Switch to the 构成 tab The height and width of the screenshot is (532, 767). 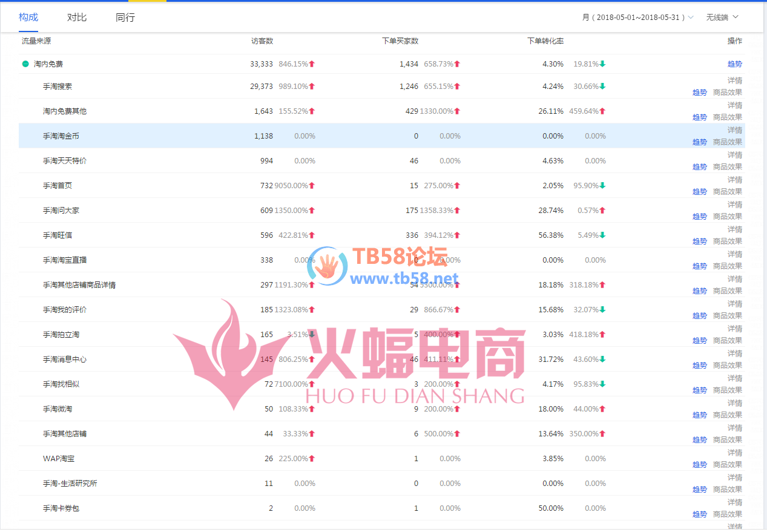click(x=28, y=17)
